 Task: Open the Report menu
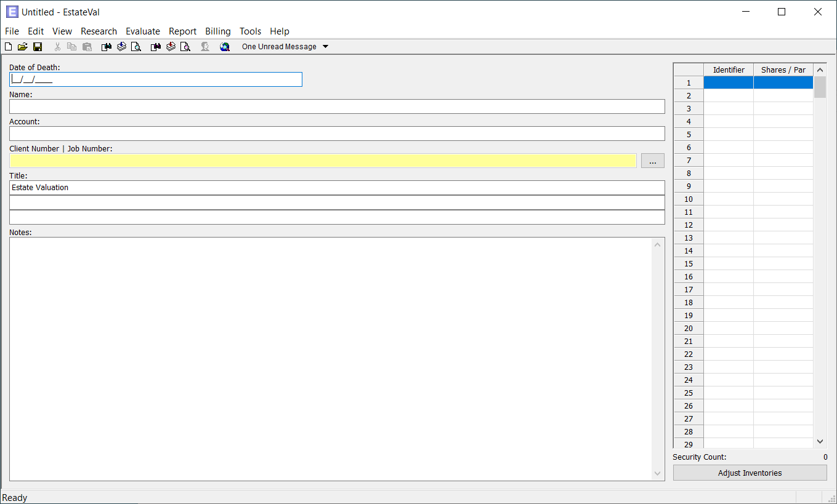click(182, 31)
